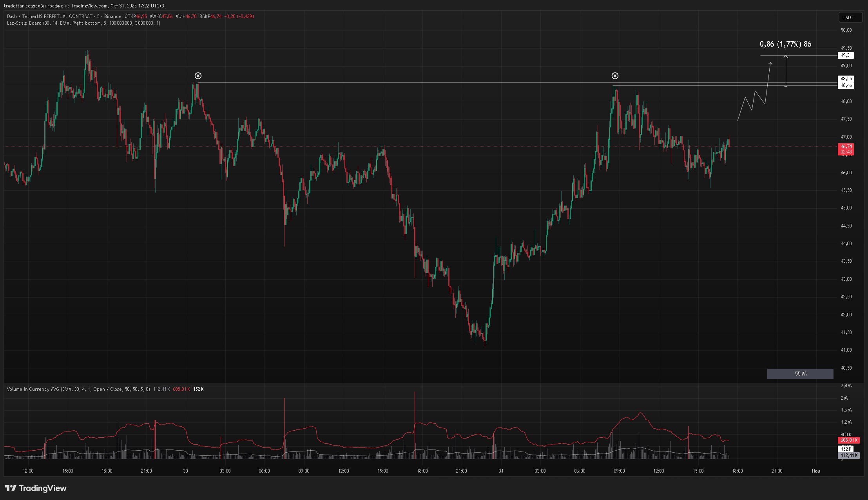Screen dimensions: 868x500
Task: Select the 48,55 price level label
Action: (846, 79)
